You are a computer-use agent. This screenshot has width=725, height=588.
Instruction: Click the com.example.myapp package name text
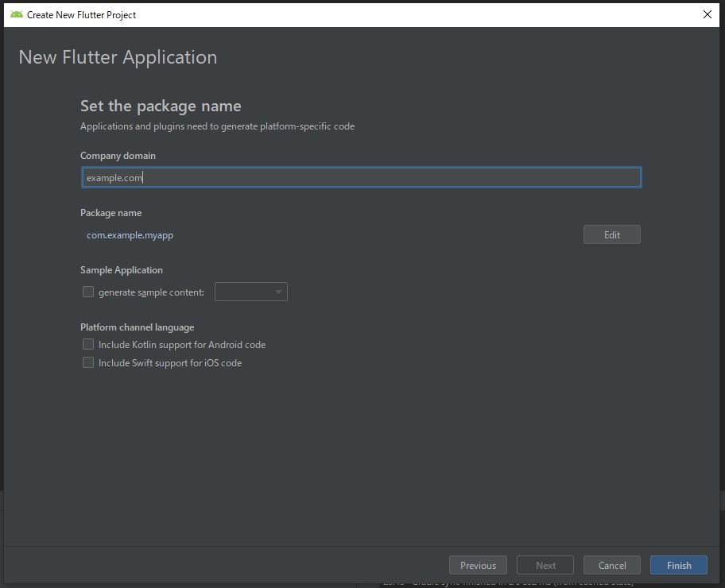[129, 235]
